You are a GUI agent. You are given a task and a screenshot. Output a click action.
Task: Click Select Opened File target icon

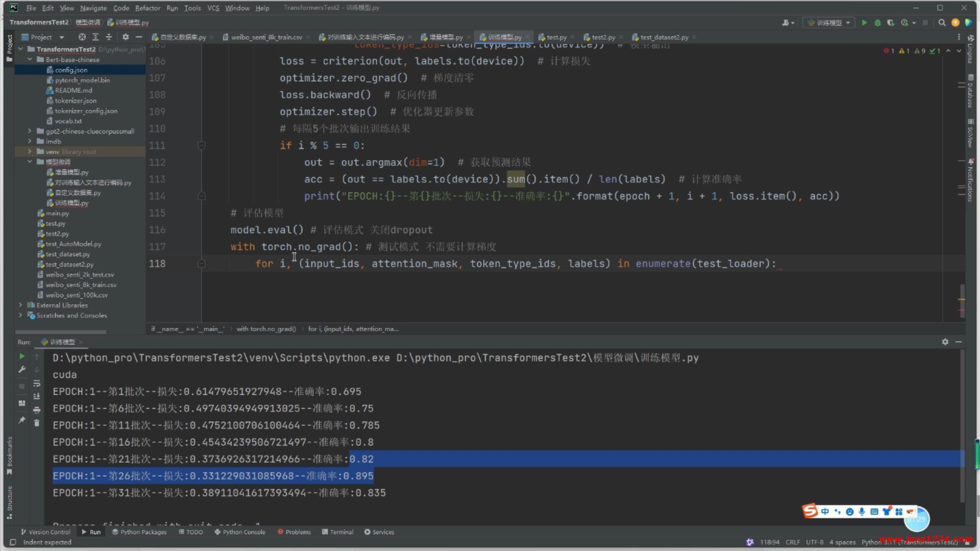82,37
